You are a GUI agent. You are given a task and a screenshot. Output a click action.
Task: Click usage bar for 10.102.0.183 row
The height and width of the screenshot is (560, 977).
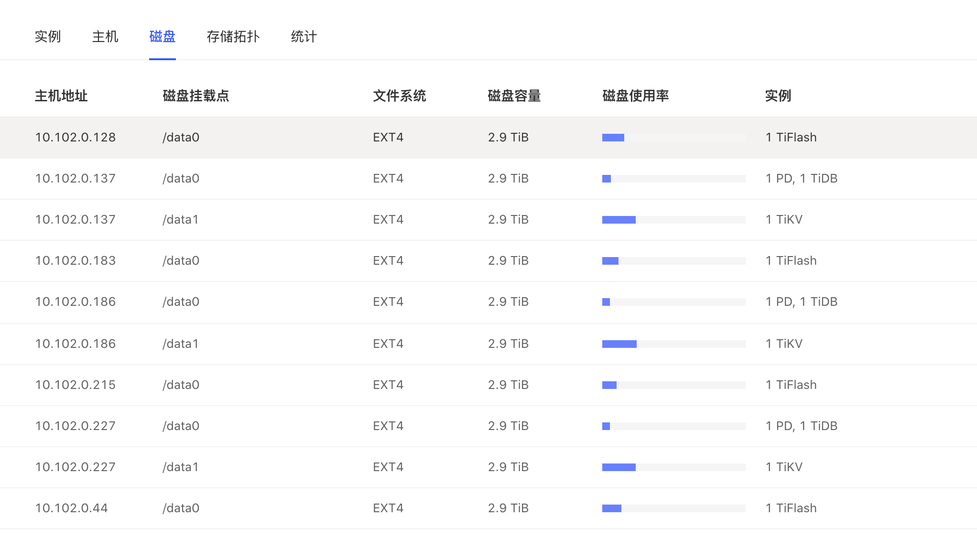coord(673,261)
